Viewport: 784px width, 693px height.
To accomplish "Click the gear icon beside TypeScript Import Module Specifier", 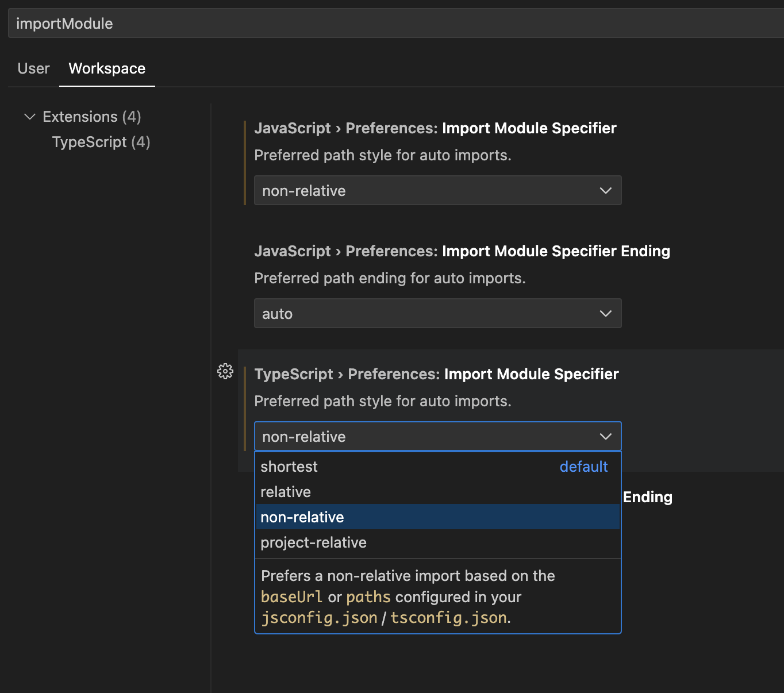I will point(225,371).
